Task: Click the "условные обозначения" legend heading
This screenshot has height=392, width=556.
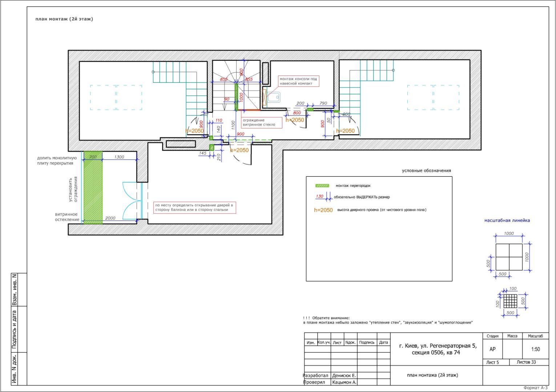Action: [426, 171]
